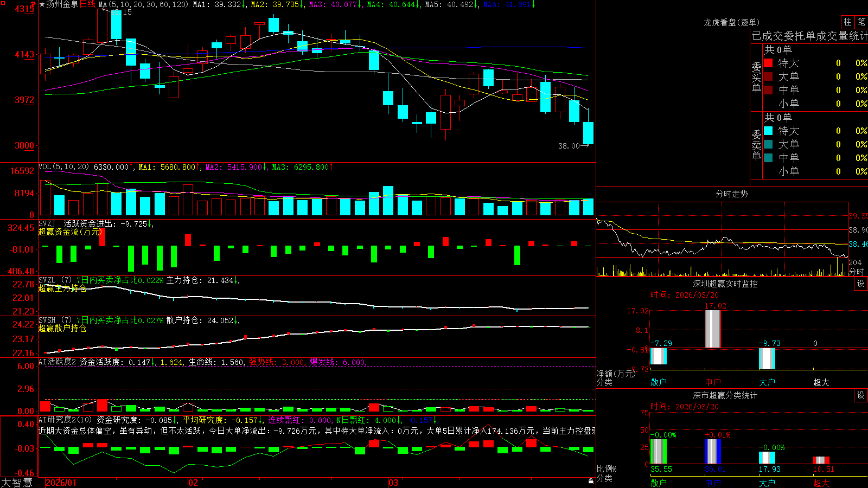
Task: Click the 36.01 中户 percentage bar
Action: (x=712, y=451)
